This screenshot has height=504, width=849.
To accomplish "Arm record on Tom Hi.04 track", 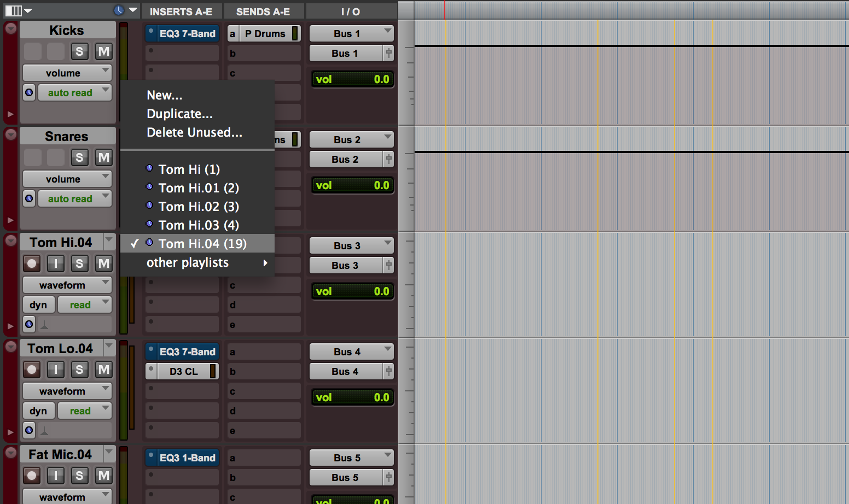I will [x=32, y=263].
